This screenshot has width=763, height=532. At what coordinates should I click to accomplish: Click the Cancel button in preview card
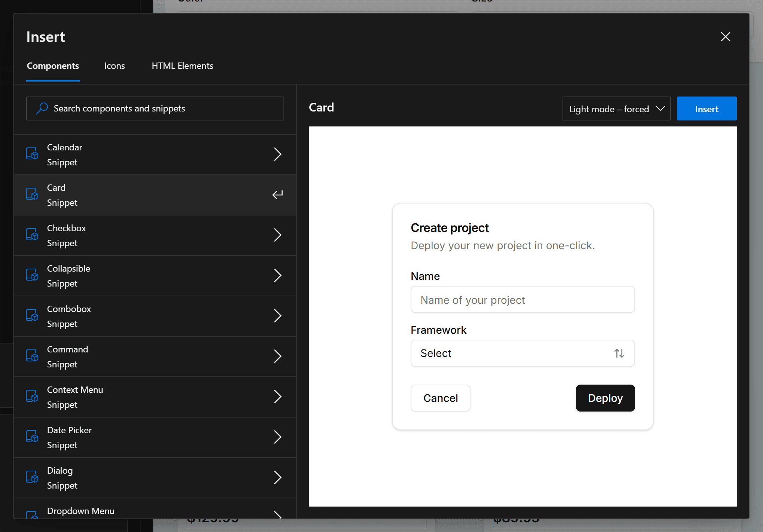pyautogui.click(x=440, y=398)
